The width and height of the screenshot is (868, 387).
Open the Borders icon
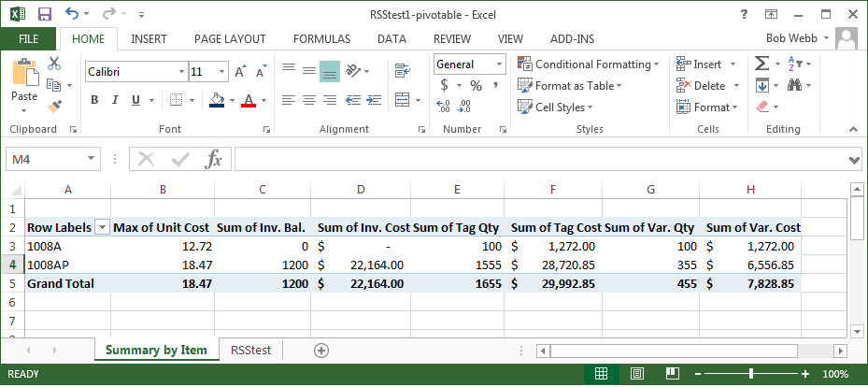[176, 100]
